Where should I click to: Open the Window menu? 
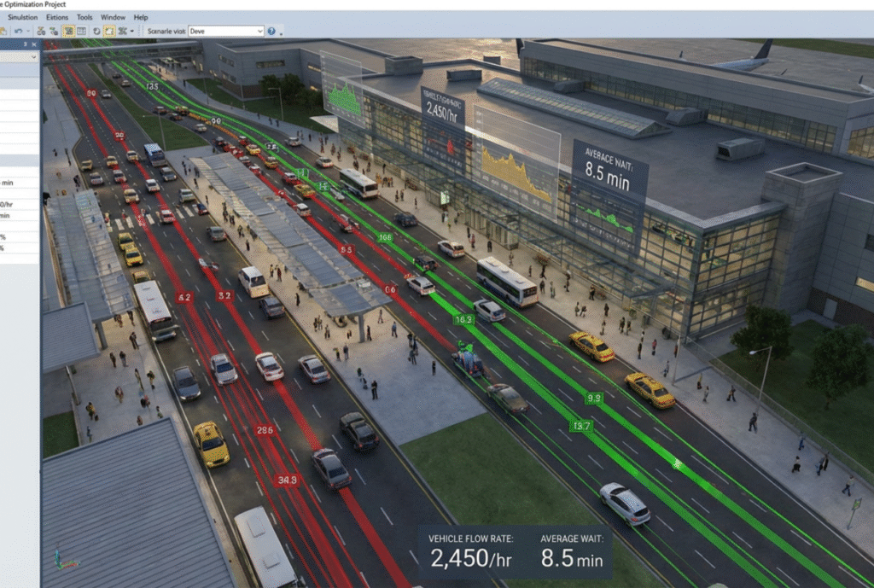coord(113,17)
